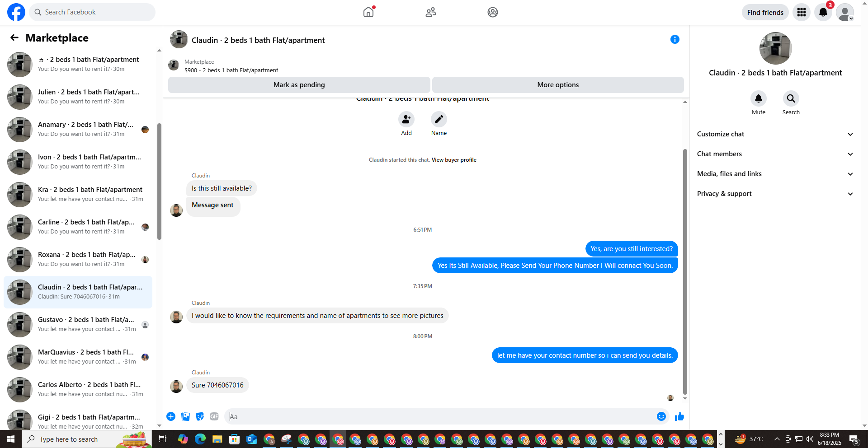The height and width of the screenshot is (448, 868).
Task: Click the 'Message sent' bubble
Action: pyautogui.click(x=212, y=206)
